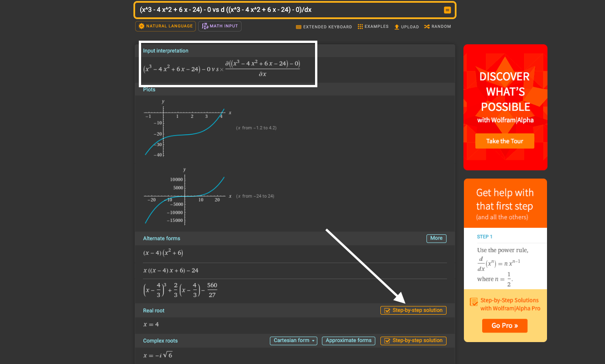The height and width of the screenshot is (364, 605).
Task: Enable step-by-step solution for Complex roots
Action: [x=413, y=340]
